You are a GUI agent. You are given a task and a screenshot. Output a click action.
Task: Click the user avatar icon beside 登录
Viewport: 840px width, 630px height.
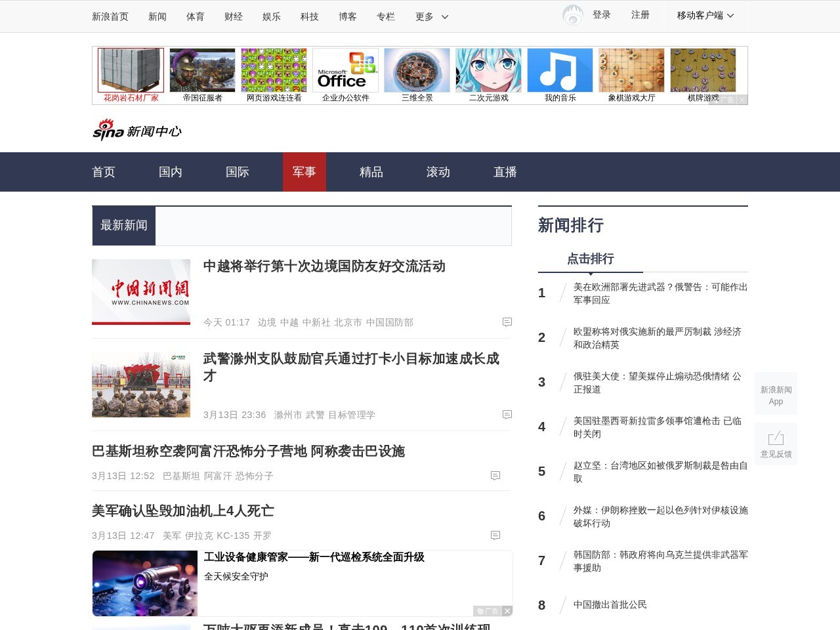572,15
